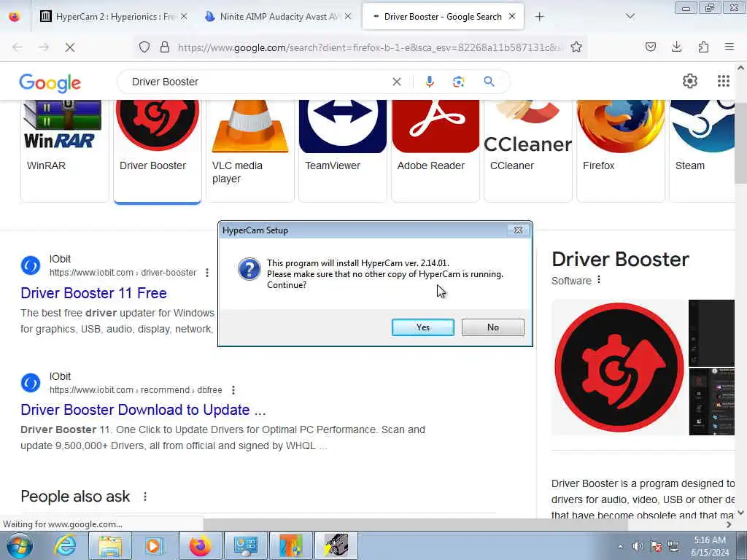Close the Driver Booster search tab
The width and height of the screenshot is (747, 560).
click(x=512, y=17)
